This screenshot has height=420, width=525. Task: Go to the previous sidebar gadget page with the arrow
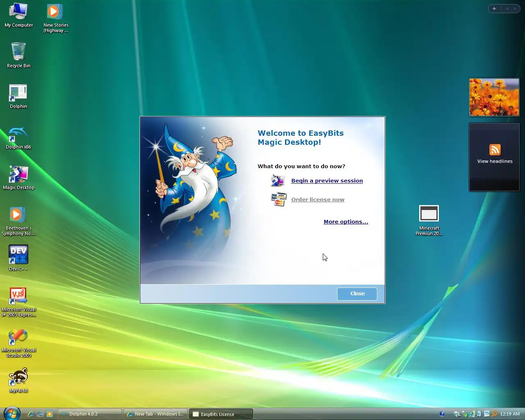point(507,9)
